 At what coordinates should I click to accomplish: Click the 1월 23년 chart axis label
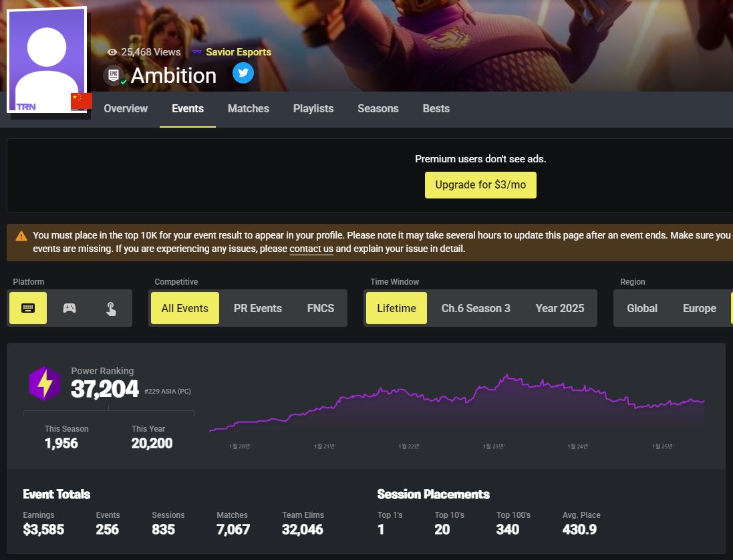pos(494,446)
